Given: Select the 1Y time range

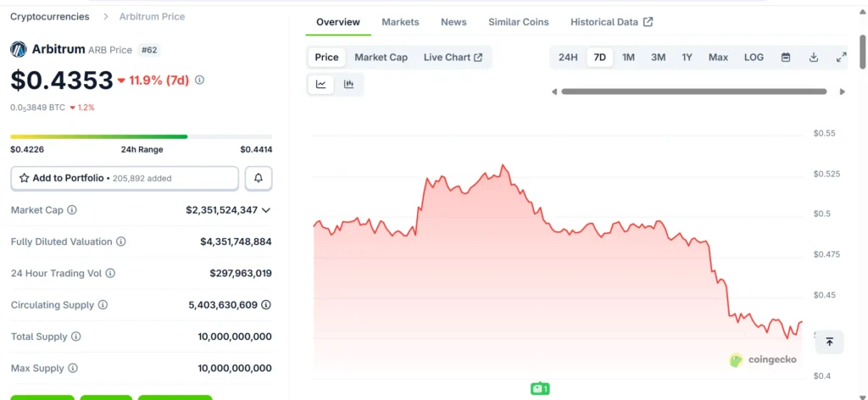Looking at the screenshot, I should [687, 57].
